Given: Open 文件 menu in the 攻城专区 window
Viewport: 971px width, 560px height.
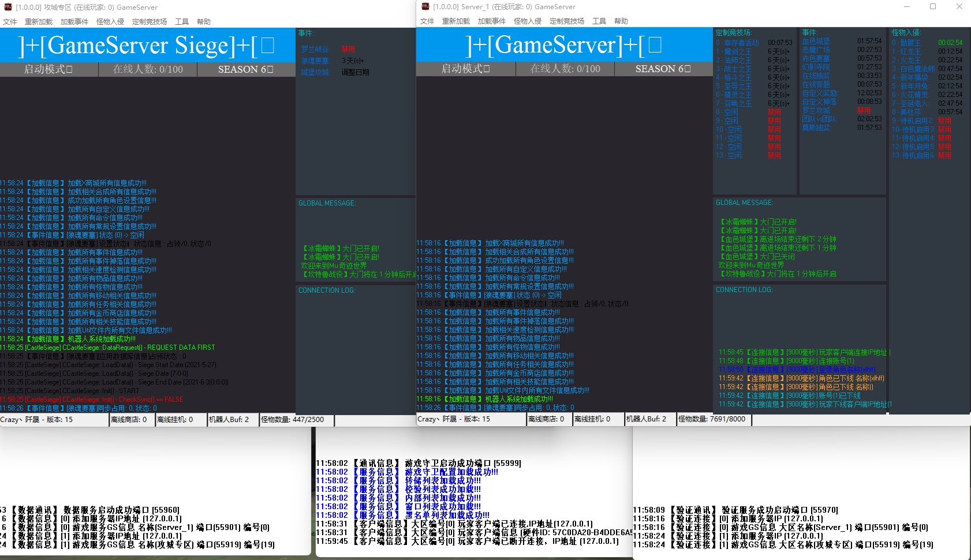Looking at the screenshot, I should [10, 21].
